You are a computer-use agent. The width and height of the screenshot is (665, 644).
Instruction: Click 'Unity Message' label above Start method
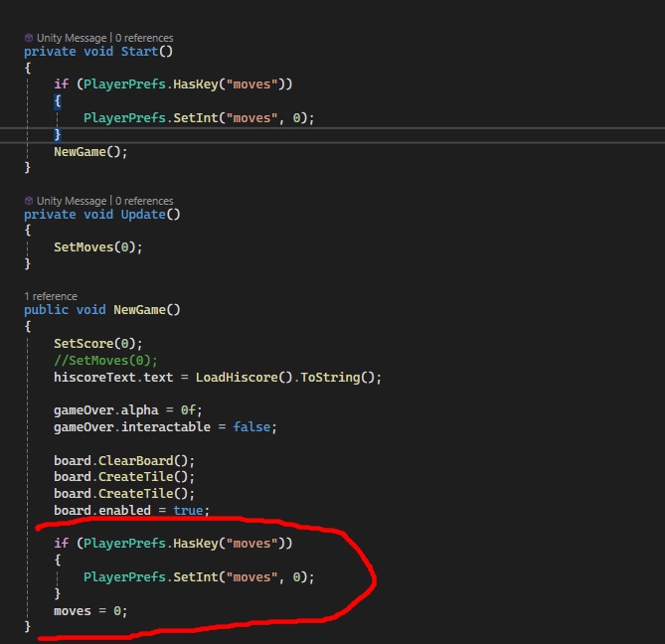coord(72,38)
